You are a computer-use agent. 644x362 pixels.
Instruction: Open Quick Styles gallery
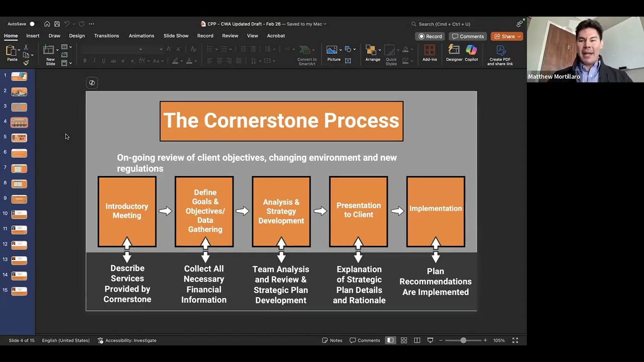(x=391, y=55)
